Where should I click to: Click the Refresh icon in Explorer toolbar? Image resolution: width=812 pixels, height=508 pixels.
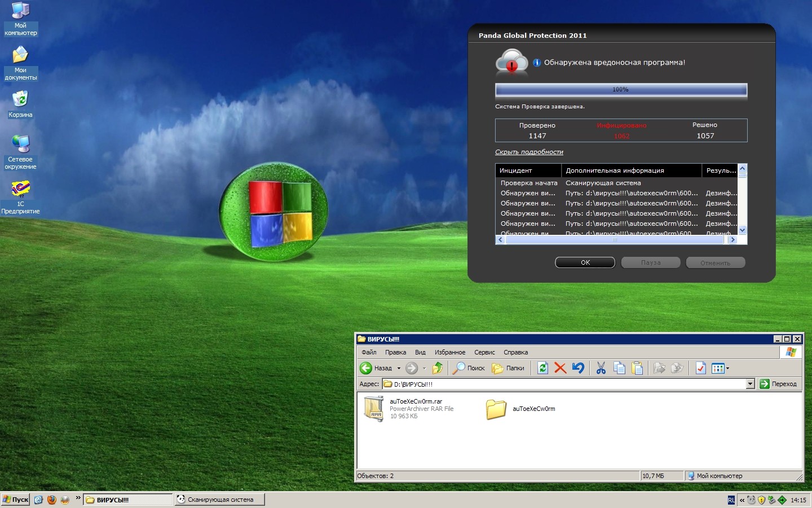click(x=542, y=369)
